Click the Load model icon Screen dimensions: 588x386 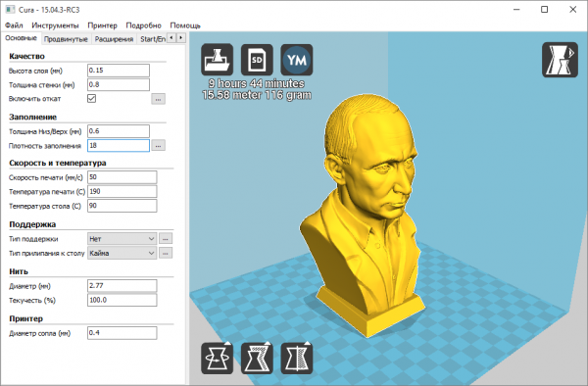click(218, 60)
